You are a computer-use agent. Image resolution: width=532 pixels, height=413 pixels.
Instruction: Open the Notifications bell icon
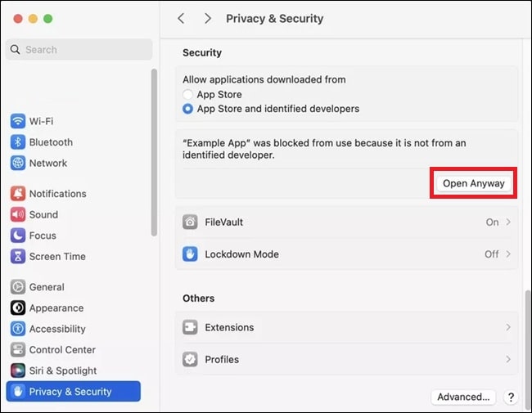(x=18, y=194)
